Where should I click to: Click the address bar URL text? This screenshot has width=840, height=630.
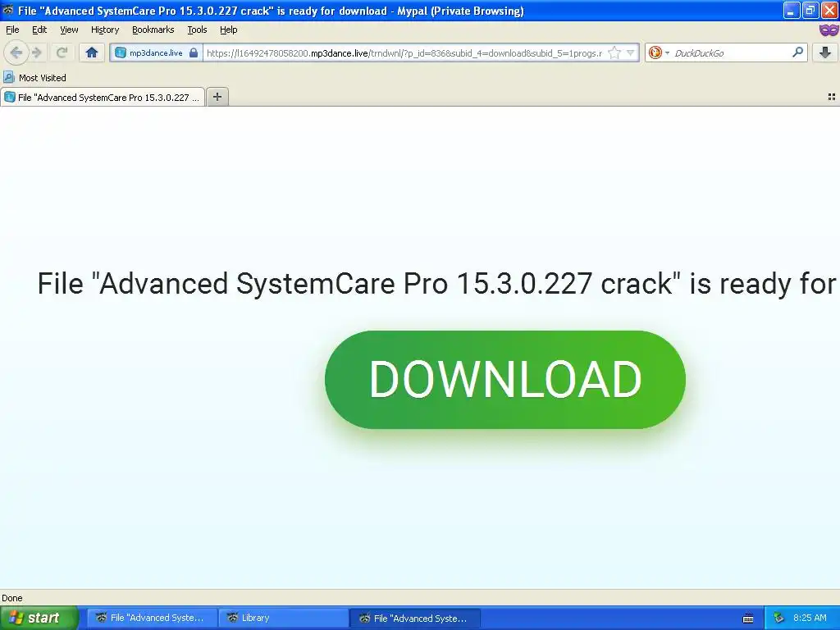404,53
